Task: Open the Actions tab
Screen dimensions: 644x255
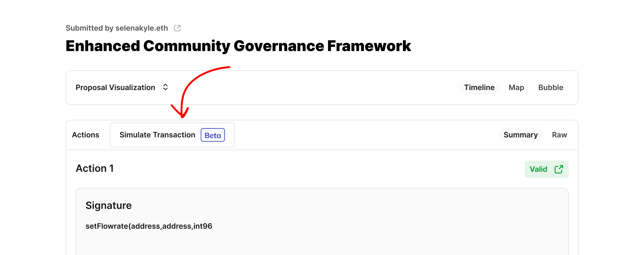Action: pos(85,135)
